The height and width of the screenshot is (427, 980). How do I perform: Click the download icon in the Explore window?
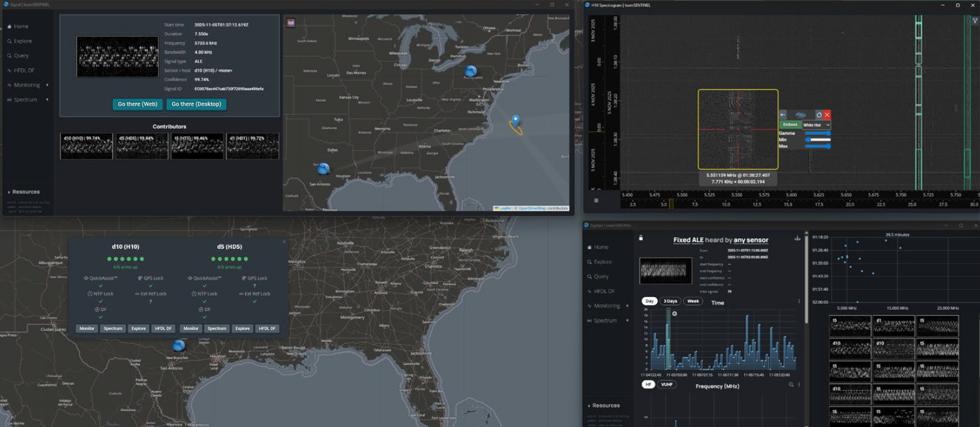click(x=797, y=238)
